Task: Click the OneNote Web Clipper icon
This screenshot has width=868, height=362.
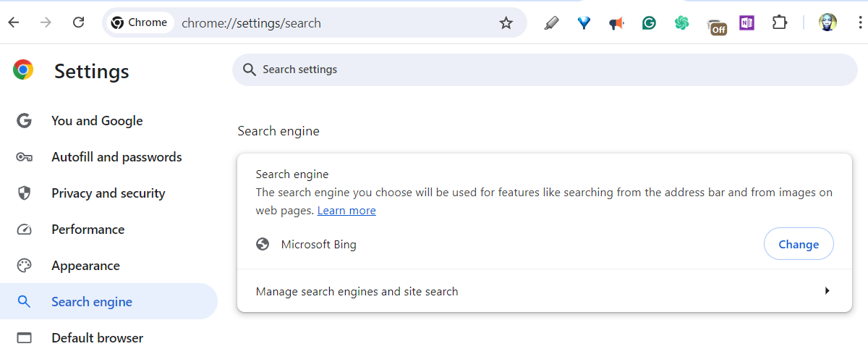Action: 746,23
